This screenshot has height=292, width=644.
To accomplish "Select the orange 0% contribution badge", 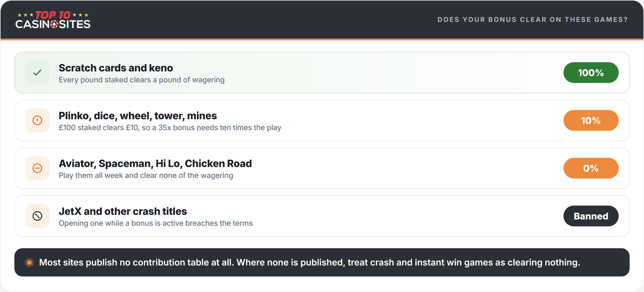I will pos(591,168).
